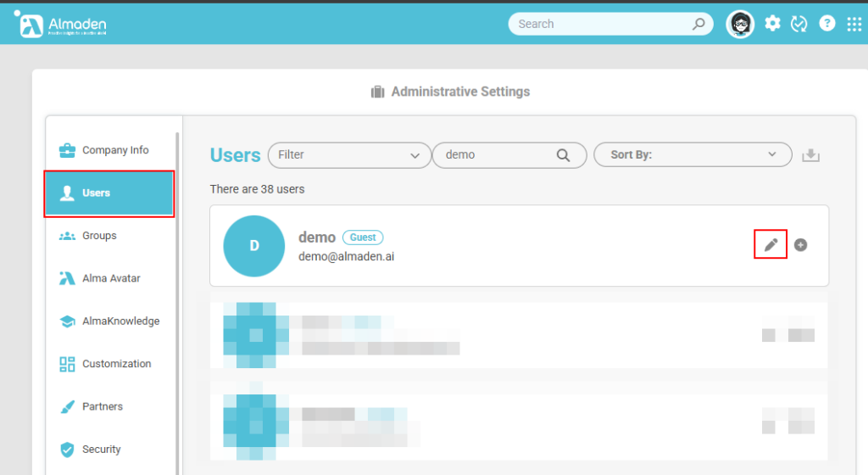Select Customization in sidebar
868x475 pixels.
[x=116, y=364]
